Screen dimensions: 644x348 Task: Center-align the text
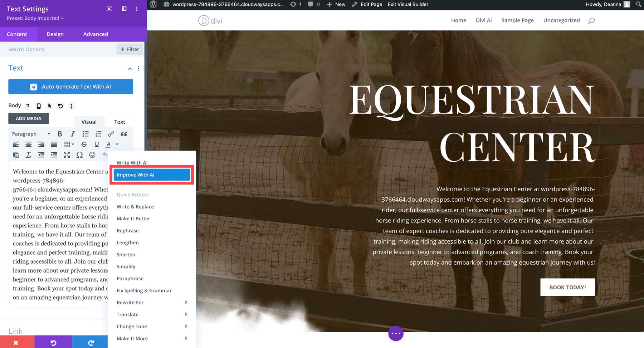tap(29, 144)
